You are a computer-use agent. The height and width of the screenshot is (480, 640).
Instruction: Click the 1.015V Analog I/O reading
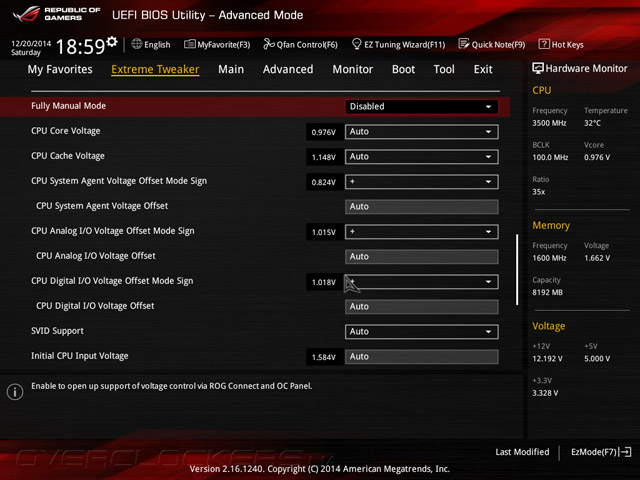pos(324,232)
